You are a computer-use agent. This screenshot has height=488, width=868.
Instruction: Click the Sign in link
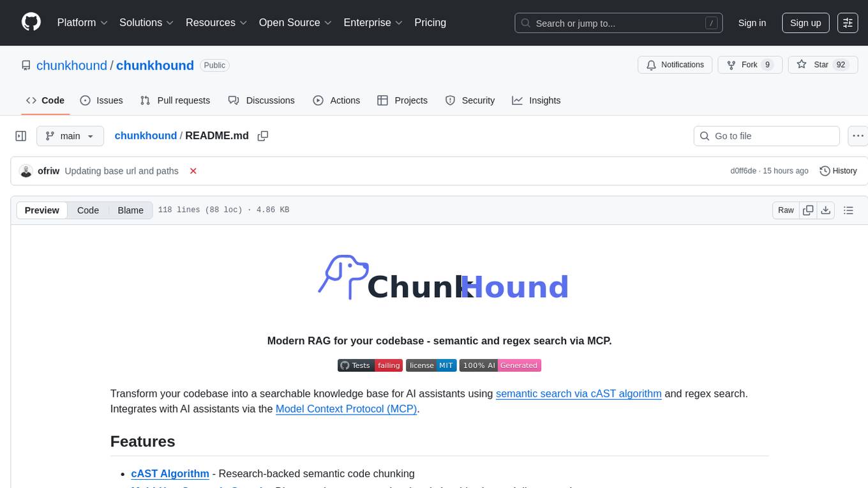pyautogui.click(x=752, y=22)
